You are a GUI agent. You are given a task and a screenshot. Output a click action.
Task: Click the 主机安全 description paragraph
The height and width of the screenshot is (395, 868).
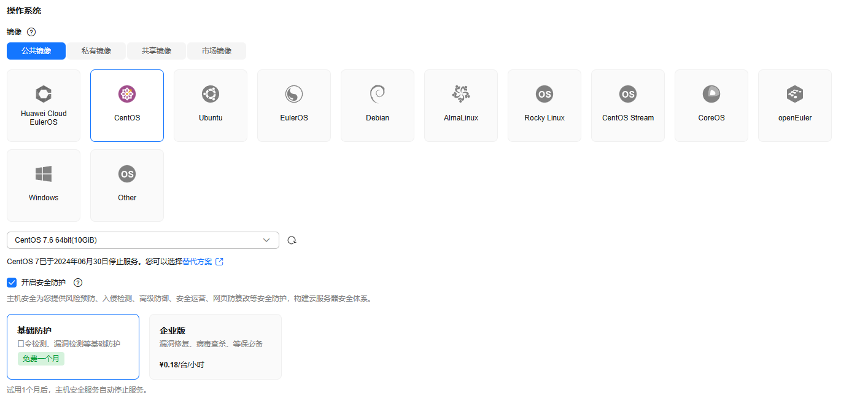point(189,299)
